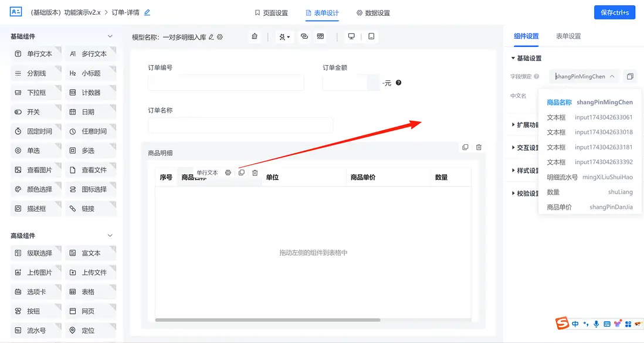644x343 pixels.
Task: Select the 上传图片 (upload image) component
Action: 36,272
